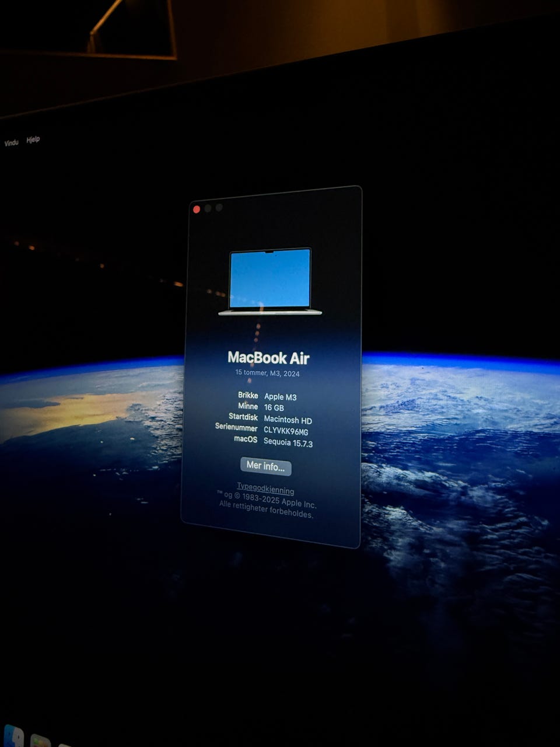Click the Brikke label

(x=248, y=395)
